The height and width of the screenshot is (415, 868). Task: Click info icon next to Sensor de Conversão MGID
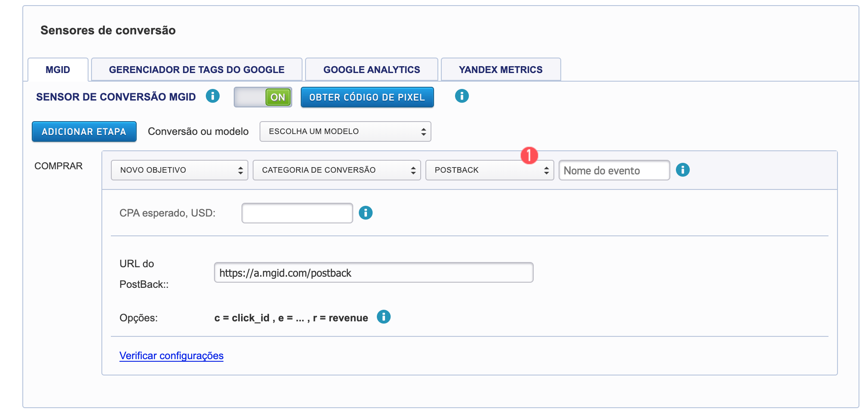coord(212,96)
